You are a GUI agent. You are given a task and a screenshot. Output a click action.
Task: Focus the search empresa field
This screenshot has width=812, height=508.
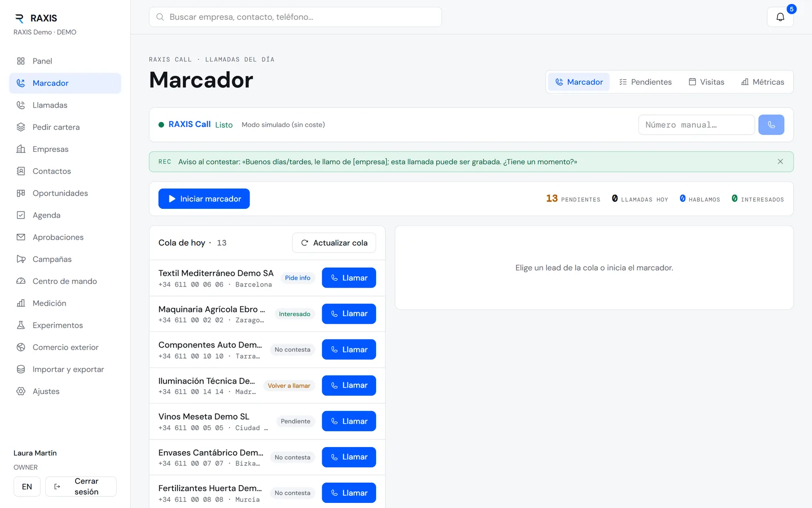[295, 17]
